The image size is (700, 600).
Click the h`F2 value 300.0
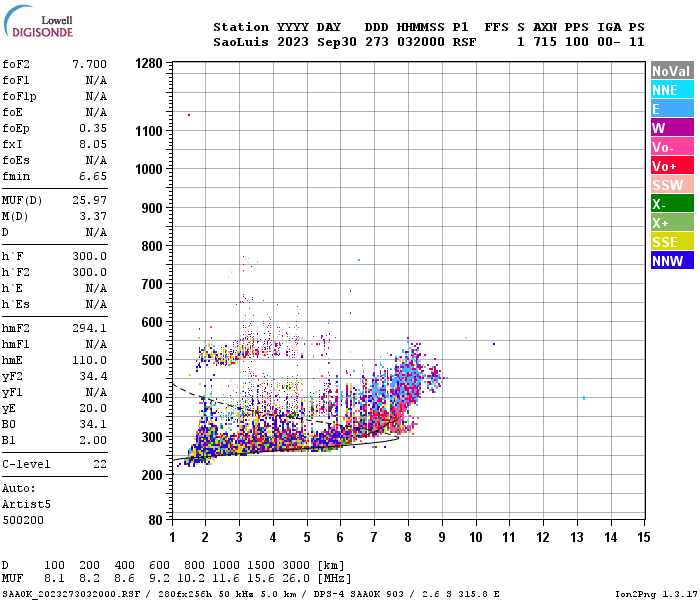click(x=89, y=272)
